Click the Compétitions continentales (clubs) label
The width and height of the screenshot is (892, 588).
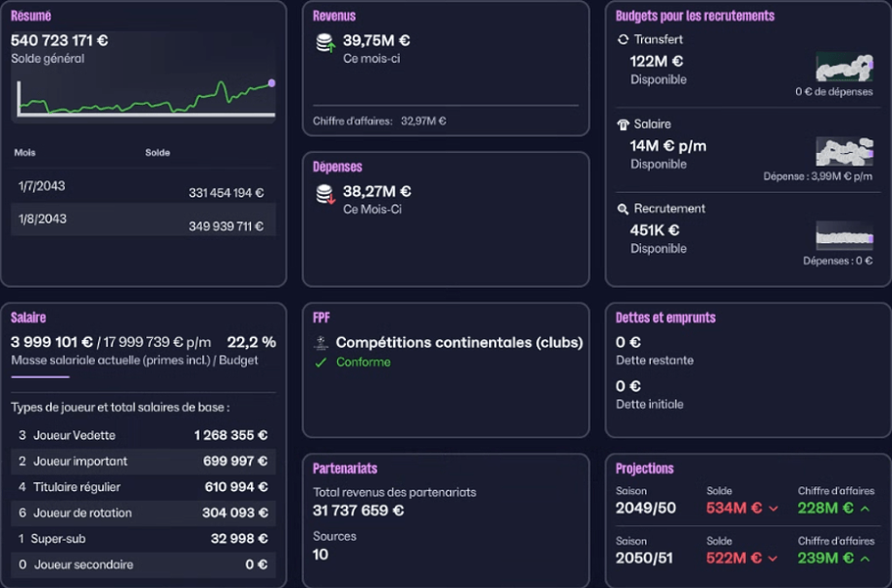pyautogui.click(x=459, y=342)
